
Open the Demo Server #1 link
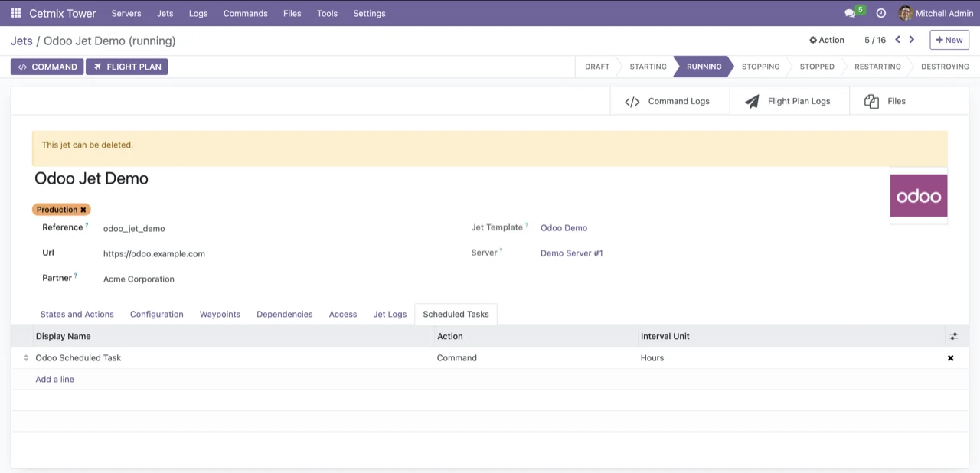click(571, 253)
